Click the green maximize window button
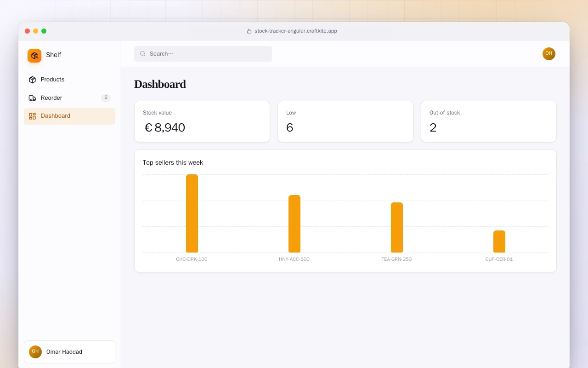 pos(44,31)
